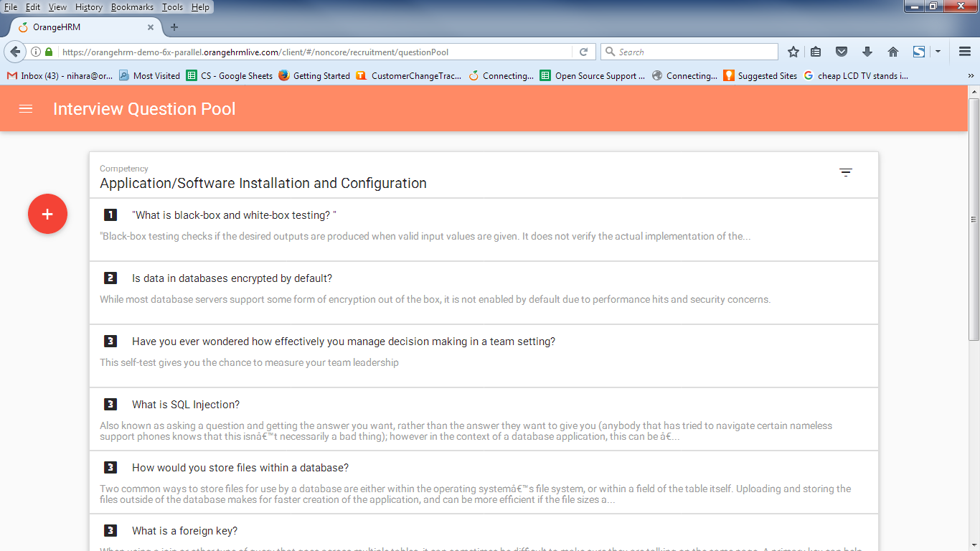
Task: Click the green padlock security icon
Action: pyautogui.click(x=49, y=52)
